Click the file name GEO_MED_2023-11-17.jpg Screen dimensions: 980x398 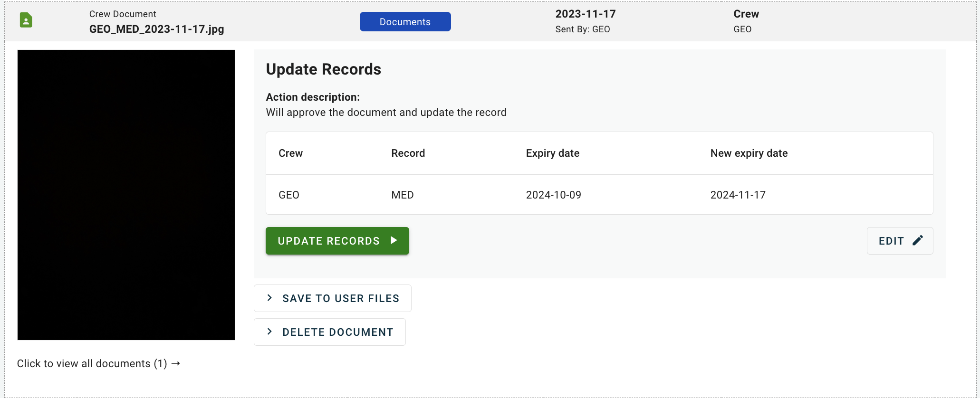[156, 29]
